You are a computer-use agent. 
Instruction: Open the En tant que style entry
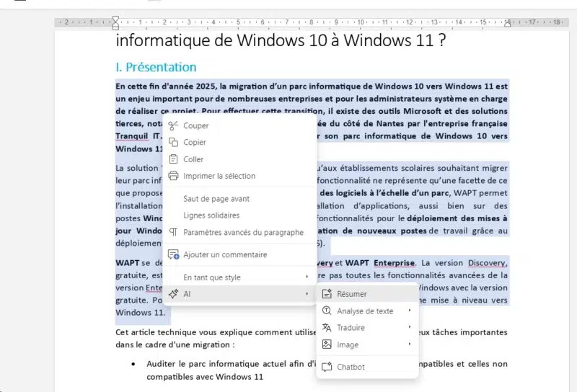tap(239, 277)
